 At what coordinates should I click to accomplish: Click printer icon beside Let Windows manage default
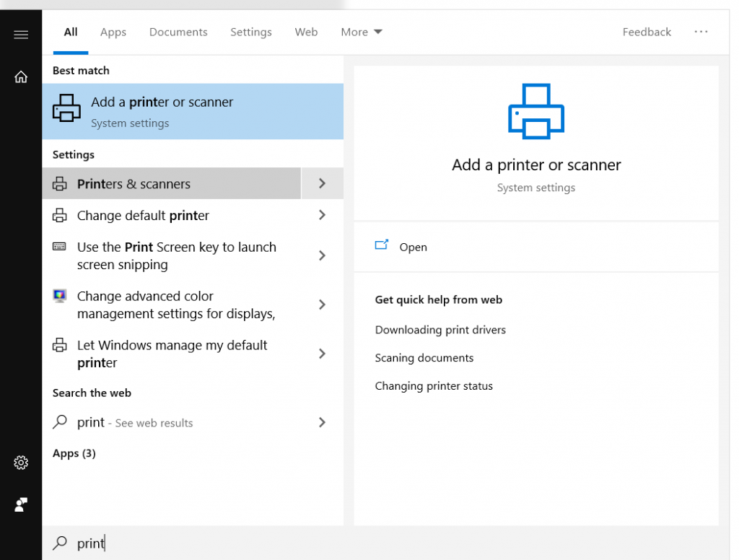pyautogui.click(x=59, y=344)
